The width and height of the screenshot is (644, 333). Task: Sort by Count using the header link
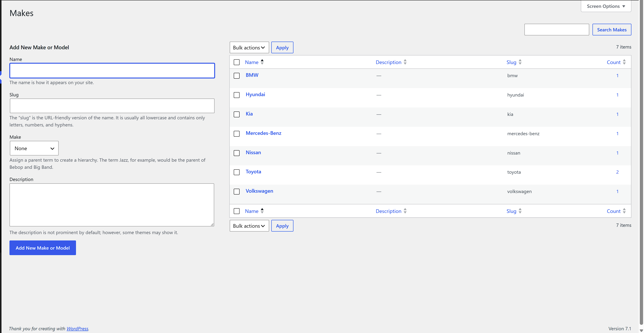coord(614,62)
